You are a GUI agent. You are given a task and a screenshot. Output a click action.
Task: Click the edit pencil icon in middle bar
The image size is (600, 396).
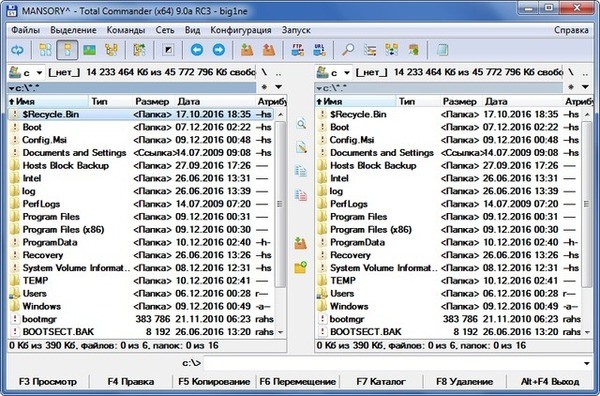(301, 147)
